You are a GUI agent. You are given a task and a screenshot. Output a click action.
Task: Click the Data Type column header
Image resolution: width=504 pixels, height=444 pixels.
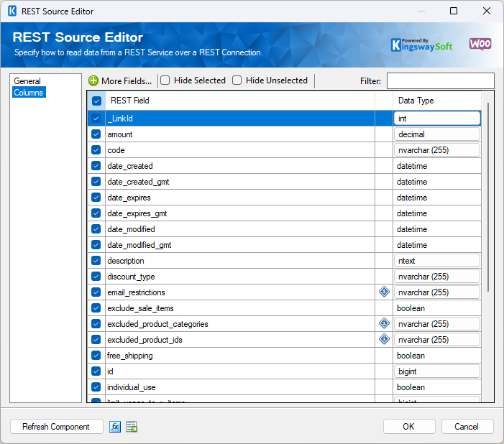[x=437, y=101]
